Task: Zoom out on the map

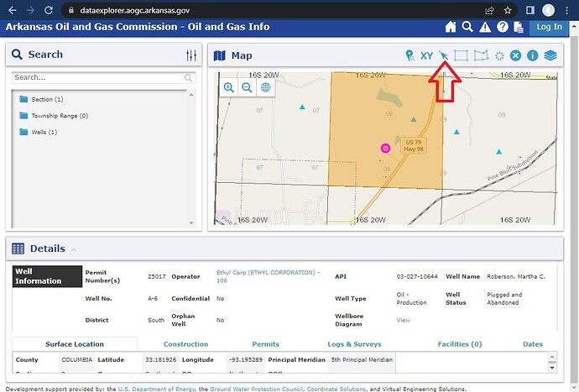Action: pyautogui.click(x=247, y=87)
